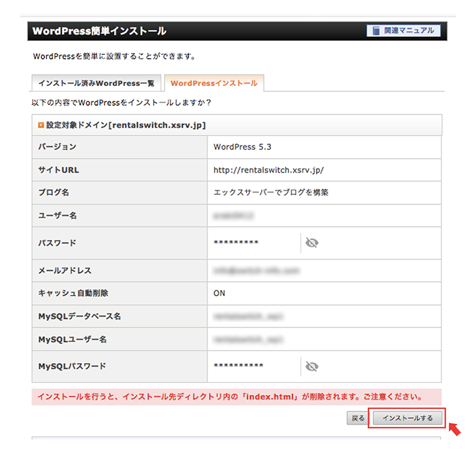This screenshot has width=476, height=457.
Task: Click the site URL http://rentalswitch.xsrv.jp/
Action: (268, 170)
